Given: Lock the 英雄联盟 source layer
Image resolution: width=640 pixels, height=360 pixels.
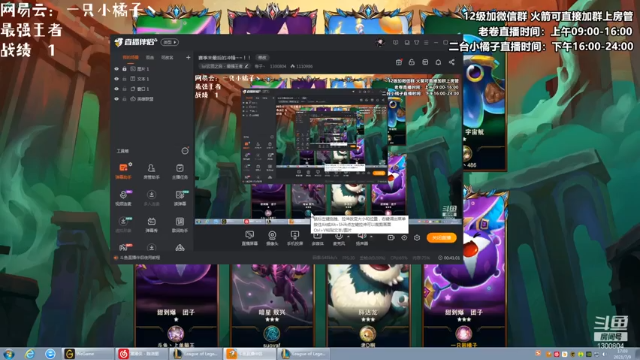Looking at the screenshot, I should 124,99.
